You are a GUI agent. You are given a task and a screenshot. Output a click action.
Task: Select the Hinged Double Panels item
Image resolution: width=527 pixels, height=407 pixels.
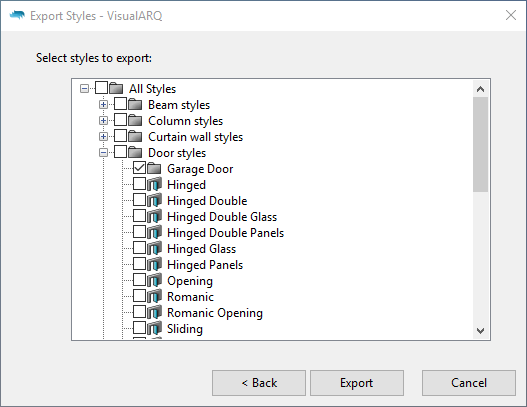[x=226, y=233]
